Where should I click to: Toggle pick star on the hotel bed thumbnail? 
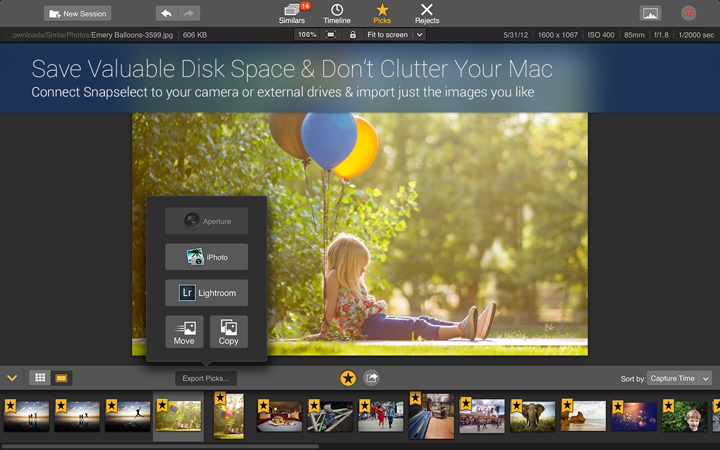pyautogui.click(x=263, y=406)
